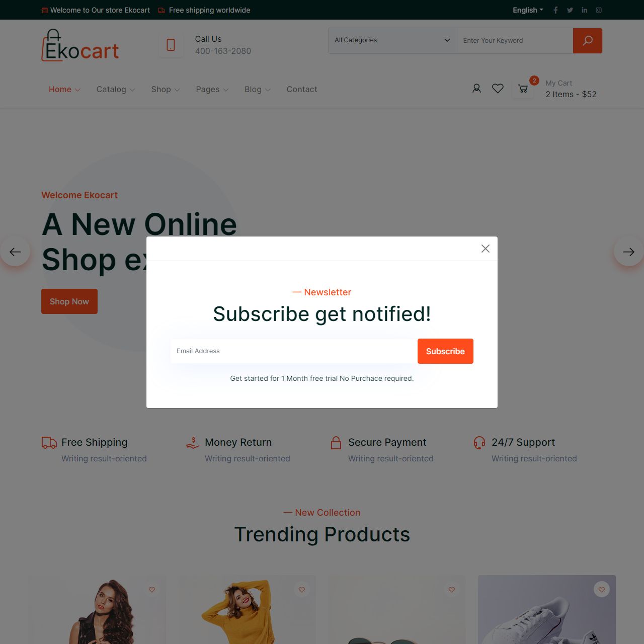
Task: Open the shopping cart icon
Action: (523, 89)
